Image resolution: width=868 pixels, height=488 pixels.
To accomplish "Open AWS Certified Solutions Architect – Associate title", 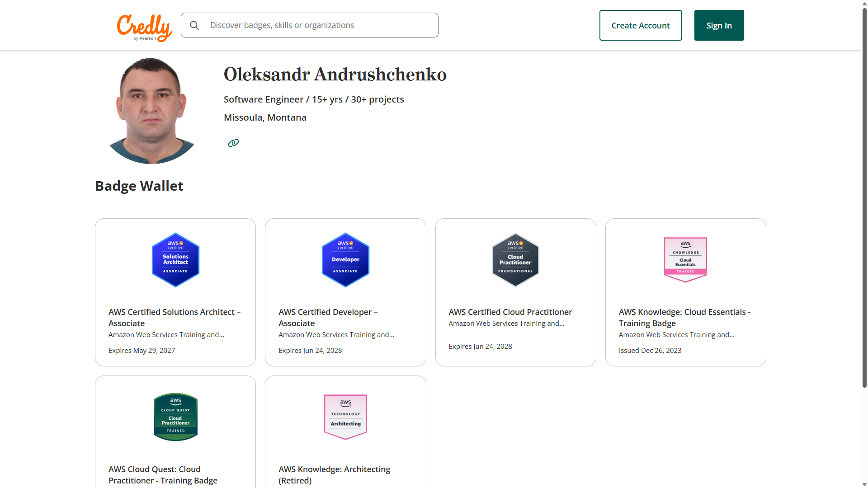I will 175,318.
